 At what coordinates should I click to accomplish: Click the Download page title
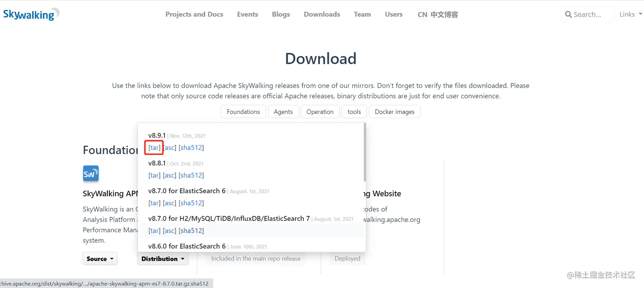321,58
